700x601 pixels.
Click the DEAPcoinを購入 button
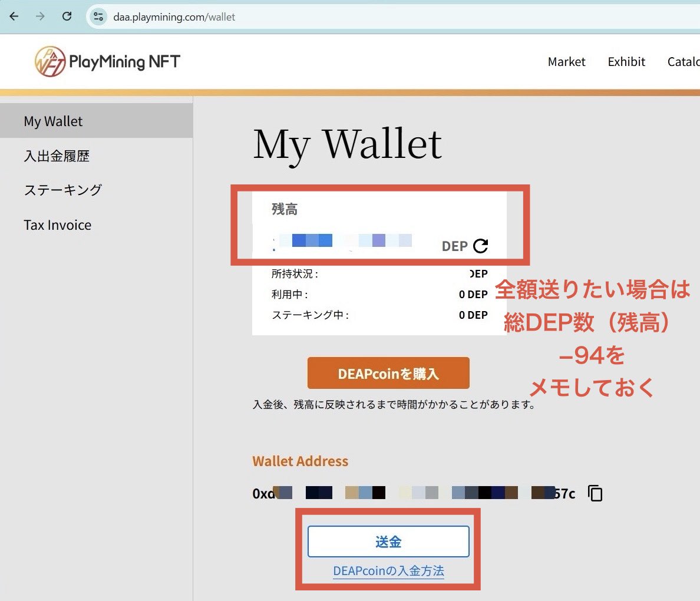(388, 374)
